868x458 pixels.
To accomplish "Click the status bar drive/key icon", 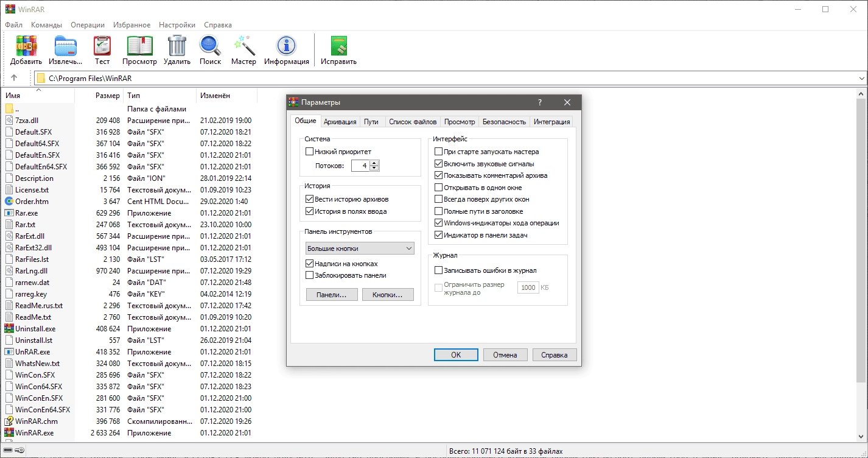I will [x=13, y=451].
